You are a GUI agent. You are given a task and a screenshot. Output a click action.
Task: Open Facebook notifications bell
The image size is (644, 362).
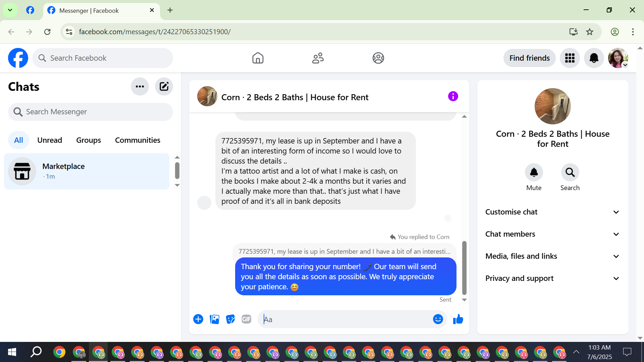pos(594,58)
